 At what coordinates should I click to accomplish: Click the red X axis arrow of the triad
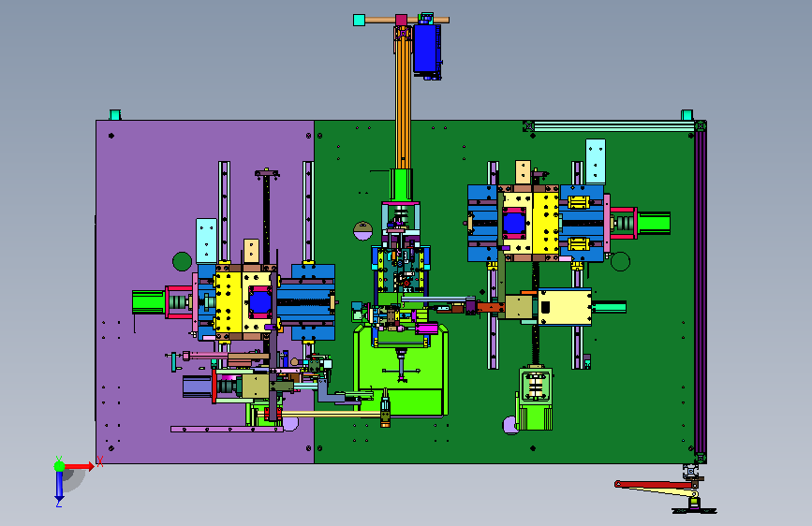tap(79, 466)
